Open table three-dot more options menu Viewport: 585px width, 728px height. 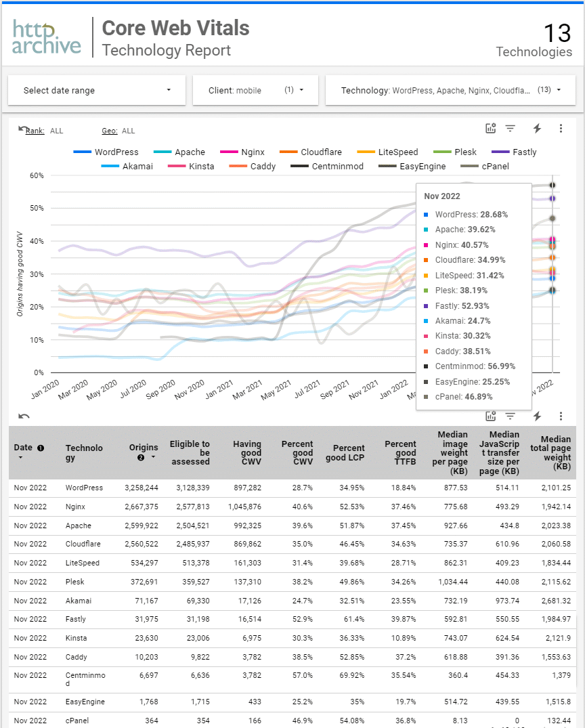(561, 416)
